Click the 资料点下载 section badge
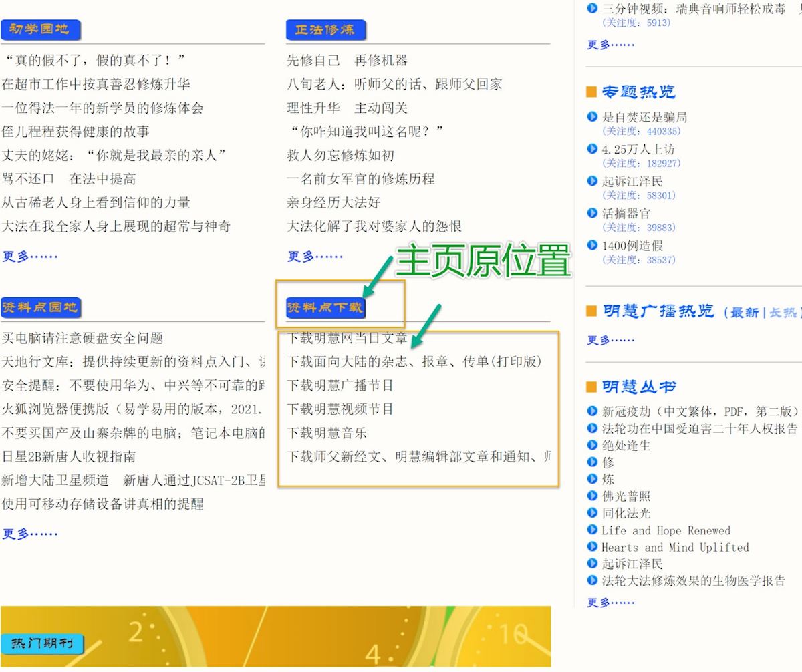Screen dimensions: 802x672 coord(325,308)
